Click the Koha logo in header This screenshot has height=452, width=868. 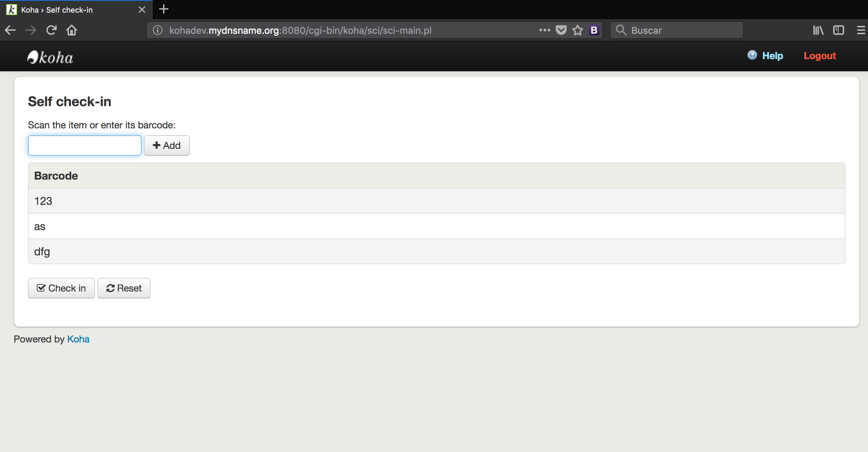[x=50, y=57]
